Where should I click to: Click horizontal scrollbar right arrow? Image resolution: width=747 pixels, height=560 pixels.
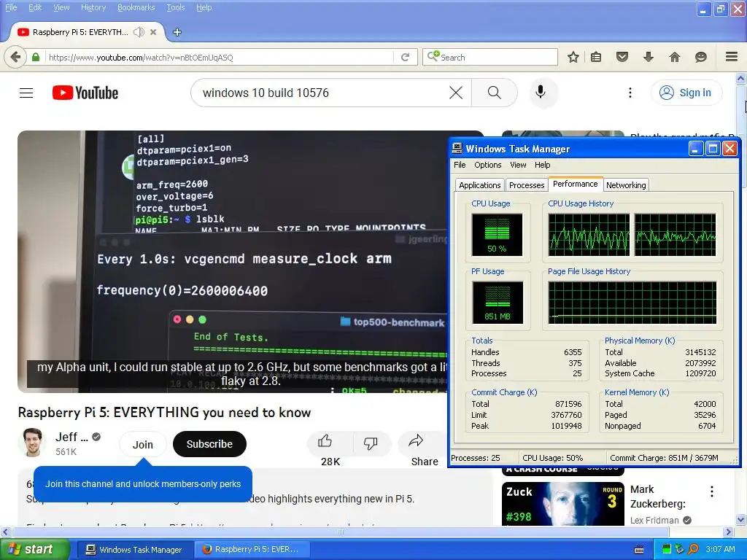(729, 532)
